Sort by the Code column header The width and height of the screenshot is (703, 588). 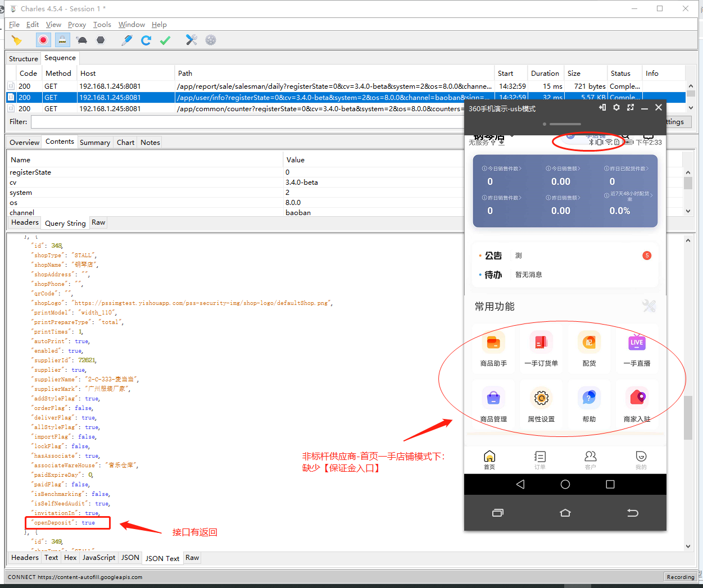pos(28,74)
